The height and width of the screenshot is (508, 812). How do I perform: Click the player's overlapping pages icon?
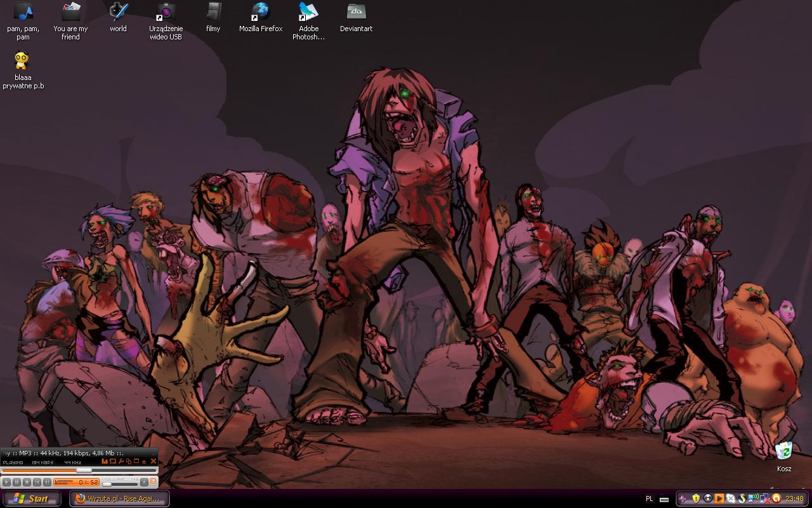(x=129, y=462)
